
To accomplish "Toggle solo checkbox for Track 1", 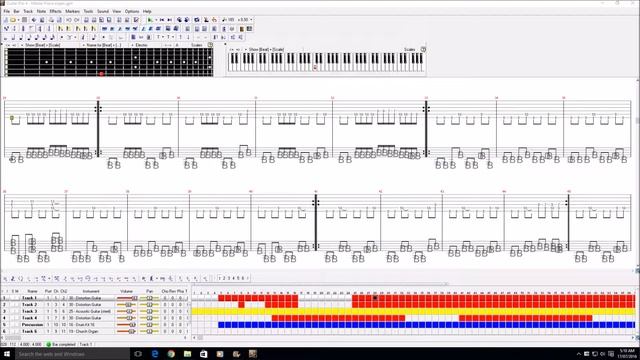I will point(12,298).
